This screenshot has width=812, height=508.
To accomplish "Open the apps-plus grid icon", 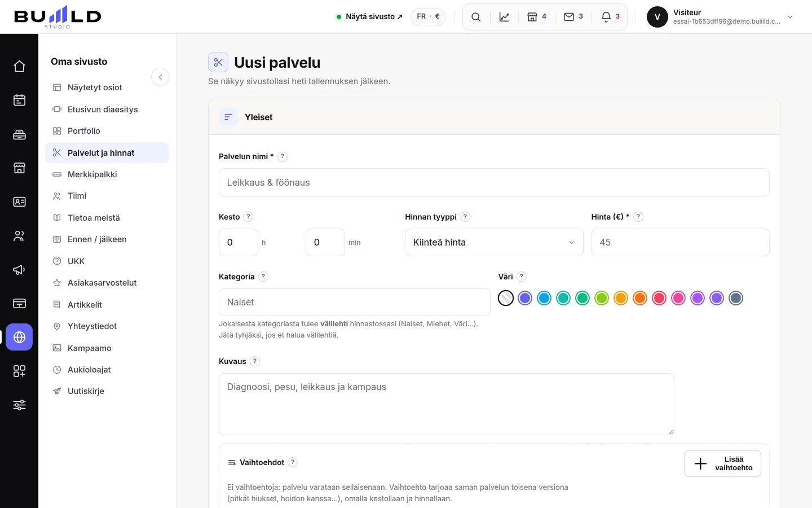I will point(19,371).
